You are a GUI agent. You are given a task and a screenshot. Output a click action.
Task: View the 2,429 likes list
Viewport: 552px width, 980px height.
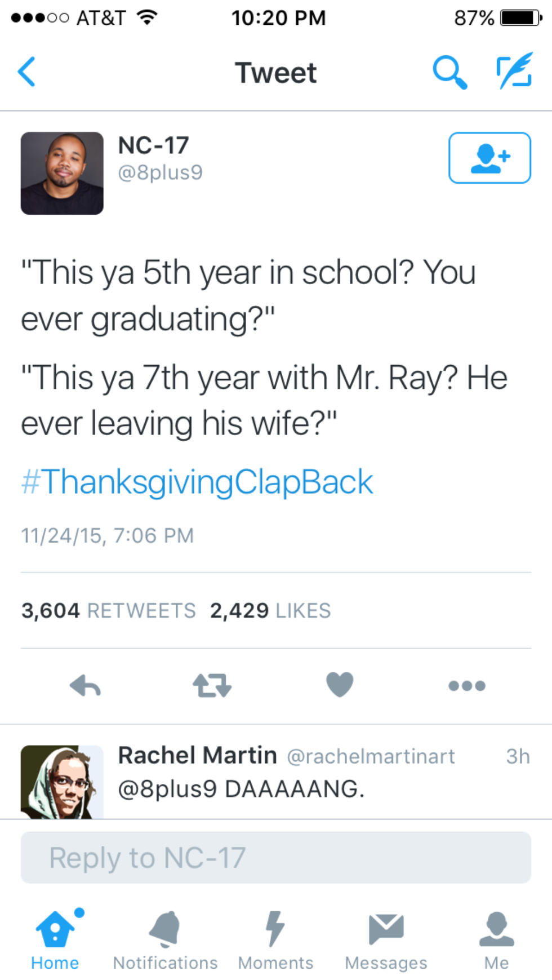[x=270, y=610]
